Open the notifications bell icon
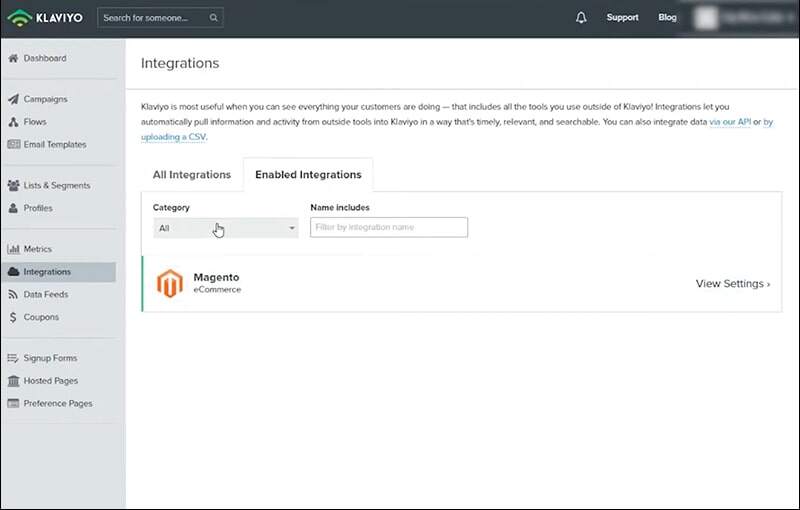 pyautogui.click(x=582, y=18)
